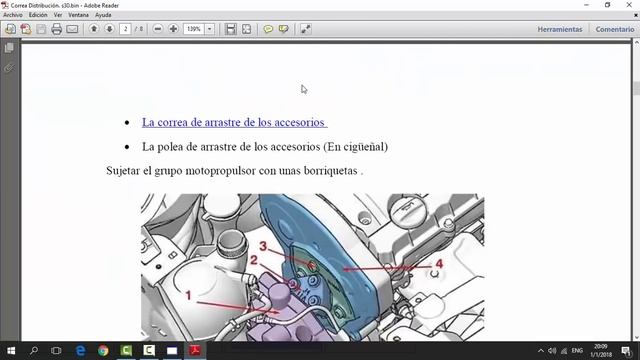Send file by email envelope icon
The height and width of the screenshot is (360, 640).
72,29
